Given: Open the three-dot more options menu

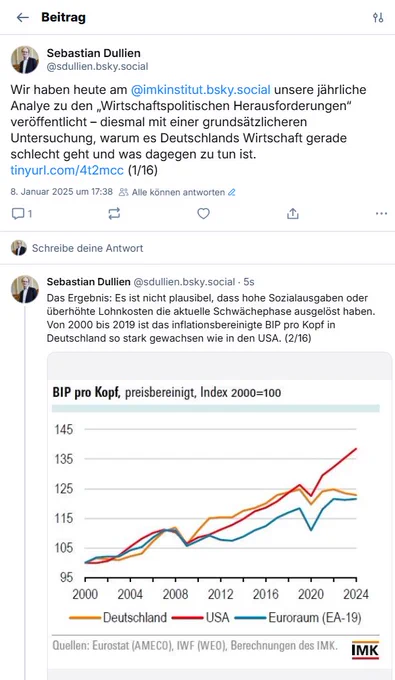Looking at the screenshot, I should click(x=382, y=213).
